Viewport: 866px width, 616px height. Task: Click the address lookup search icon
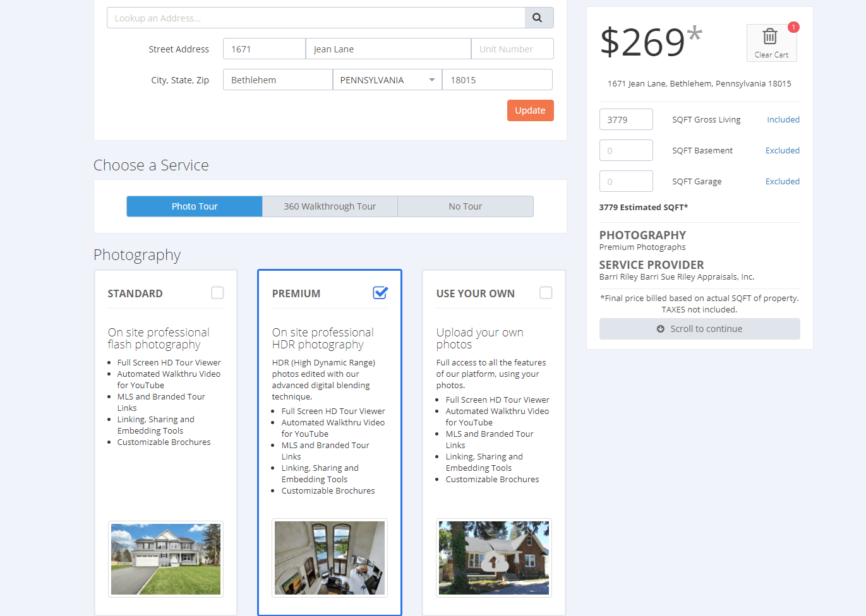pos(539,18)
